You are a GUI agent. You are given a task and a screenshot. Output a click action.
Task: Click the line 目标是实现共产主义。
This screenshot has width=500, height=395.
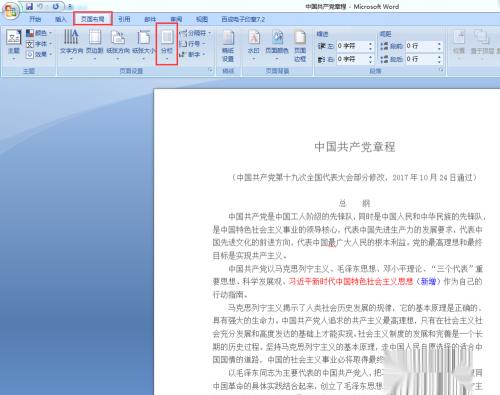250,256
